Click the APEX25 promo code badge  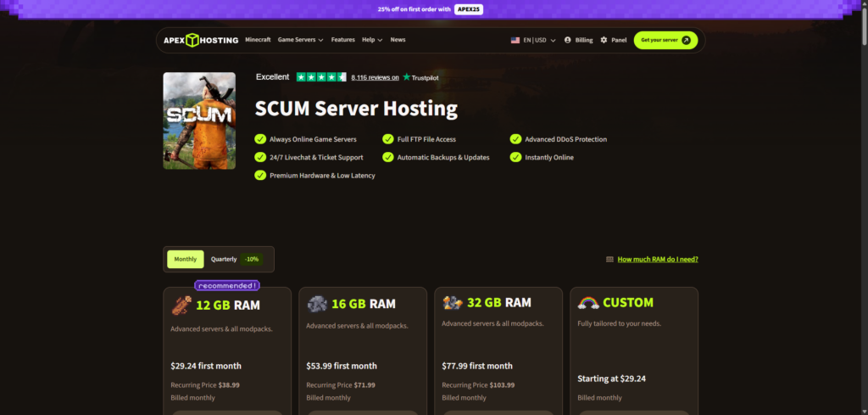[x=469, y=9]
